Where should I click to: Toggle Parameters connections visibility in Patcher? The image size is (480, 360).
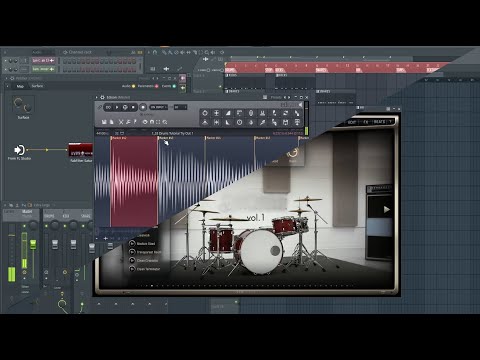(x=148, y=86)
